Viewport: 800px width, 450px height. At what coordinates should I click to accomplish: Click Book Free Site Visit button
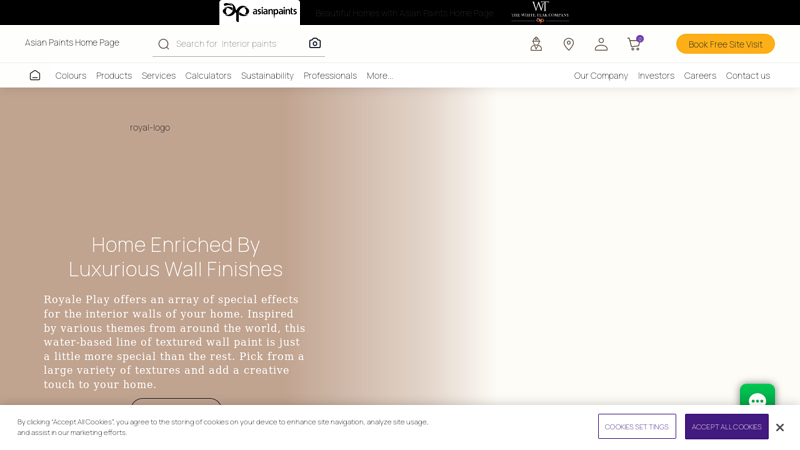[x=725, y=44]
